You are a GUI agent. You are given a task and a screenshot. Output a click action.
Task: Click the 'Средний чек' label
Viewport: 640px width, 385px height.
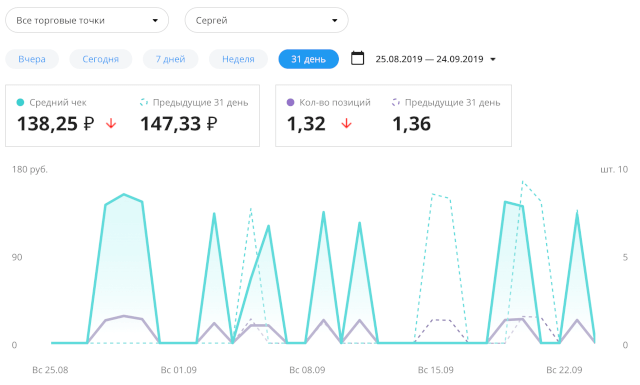click(58, 102)
